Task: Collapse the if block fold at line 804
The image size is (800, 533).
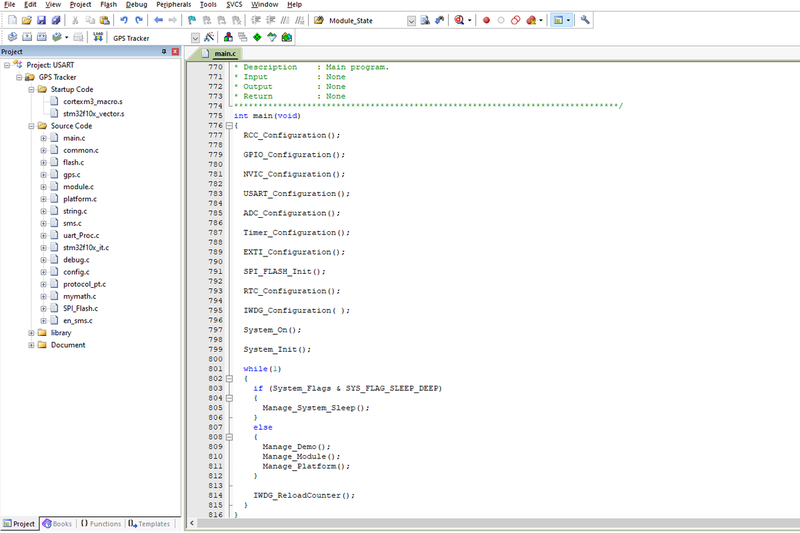Action: click(x=229, y=398)
